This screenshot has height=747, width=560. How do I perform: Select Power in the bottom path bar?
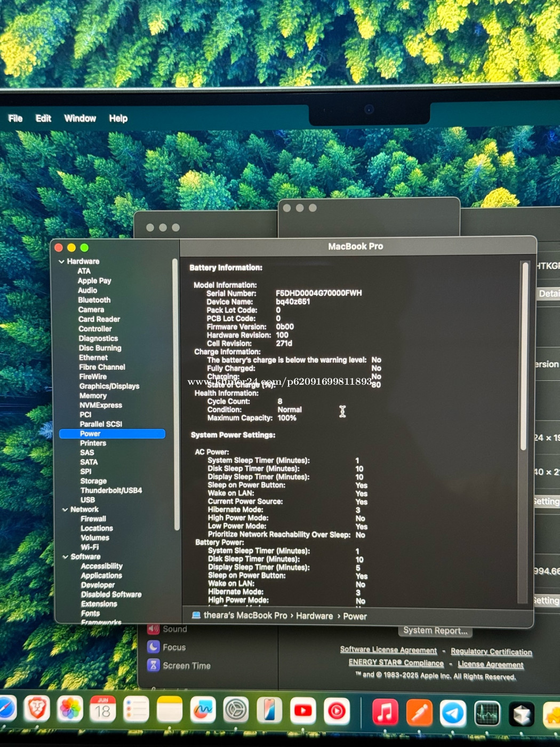coord(355,616)
